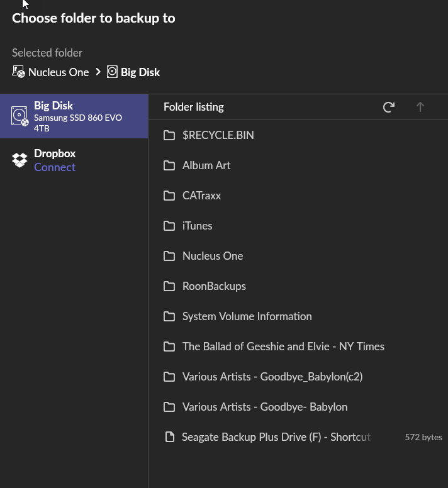This screenshot has width=448, height=488.
Task: Click the Dropbox logo icon
Action: coord(20,160)
